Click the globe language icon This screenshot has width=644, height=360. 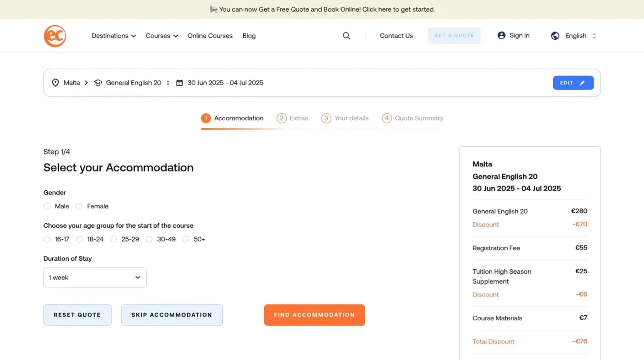pos(555,36)
